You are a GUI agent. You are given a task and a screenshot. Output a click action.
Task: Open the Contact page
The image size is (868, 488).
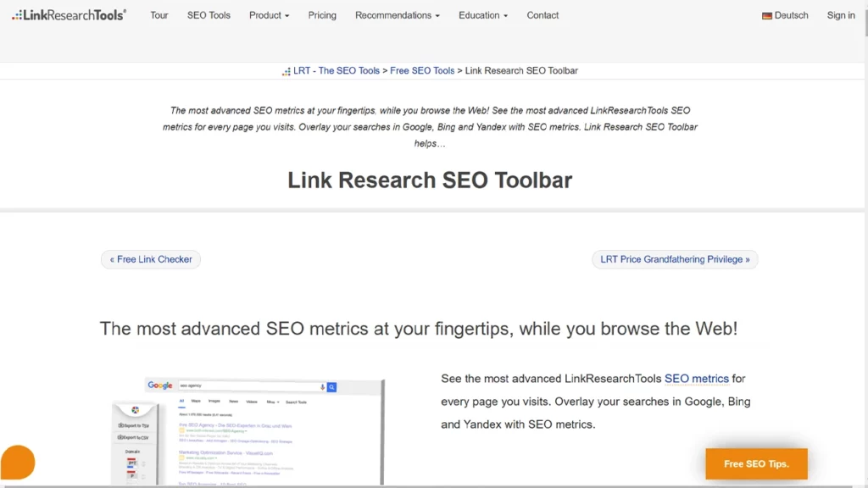click(542, 15)
